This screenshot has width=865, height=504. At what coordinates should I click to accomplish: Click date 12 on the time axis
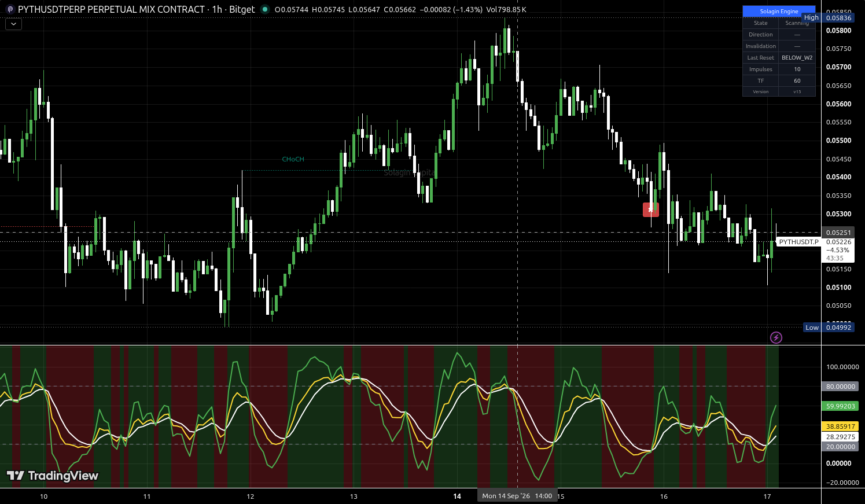click(251, 496)
